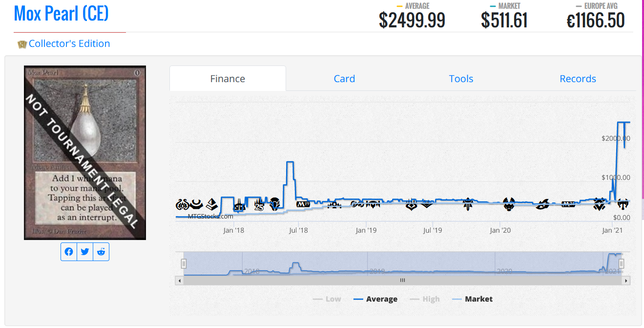Viewport: 644px width, 328px height.
Task: Toggle the Market price series in legend
Action: (473, 299)
